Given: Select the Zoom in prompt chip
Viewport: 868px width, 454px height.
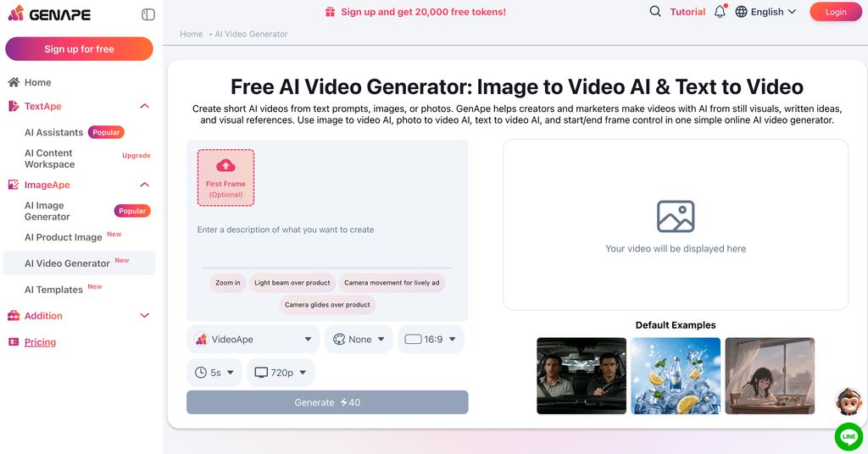Looking at the screenshot, I should (x=228, y=283).
